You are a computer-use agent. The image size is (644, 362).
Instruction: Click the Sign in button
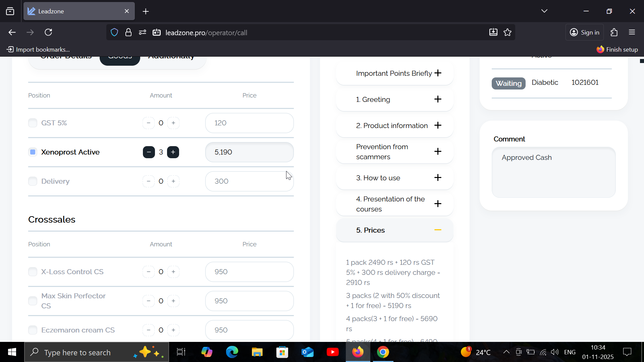[x=584, y=33]
